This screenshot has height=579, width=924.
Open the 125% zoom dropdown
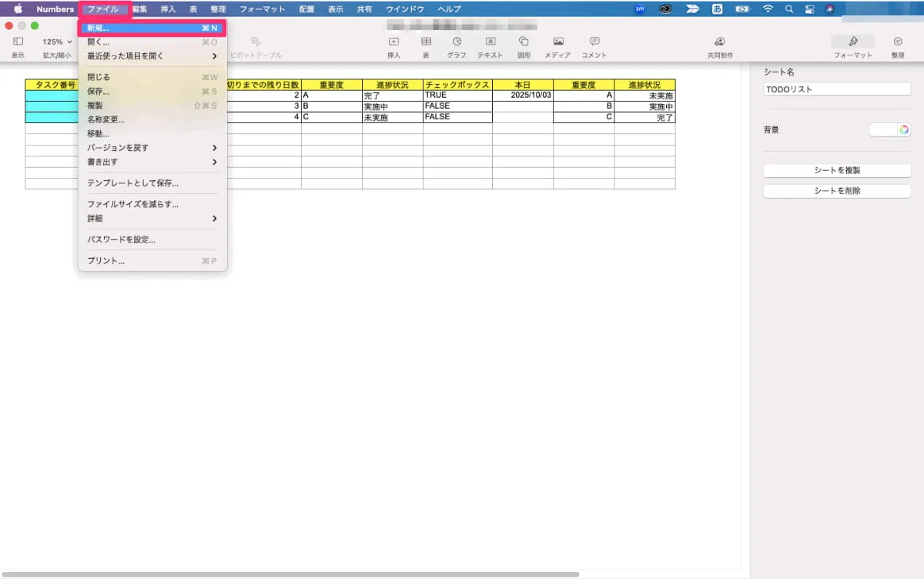pos(57,42)
